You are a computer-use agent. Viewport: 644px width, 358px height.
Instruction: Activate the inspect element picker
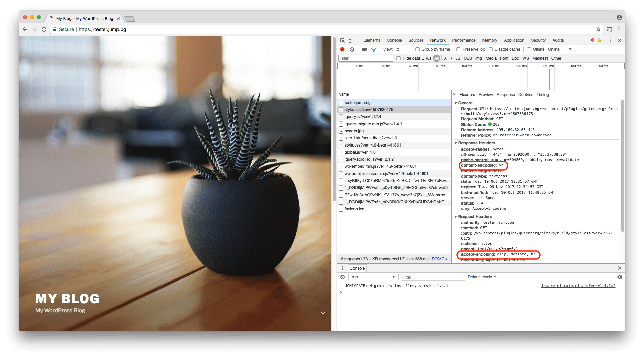pyautogui.click(x=343, y=40)
